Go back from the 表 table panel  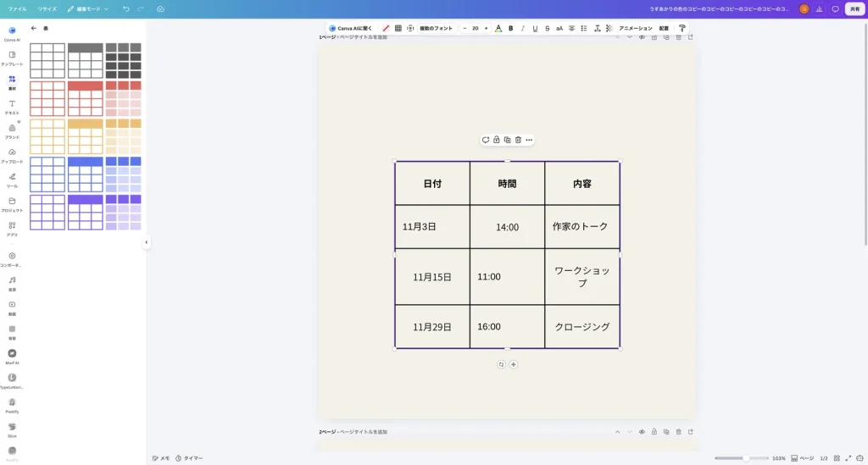(34, 28)
